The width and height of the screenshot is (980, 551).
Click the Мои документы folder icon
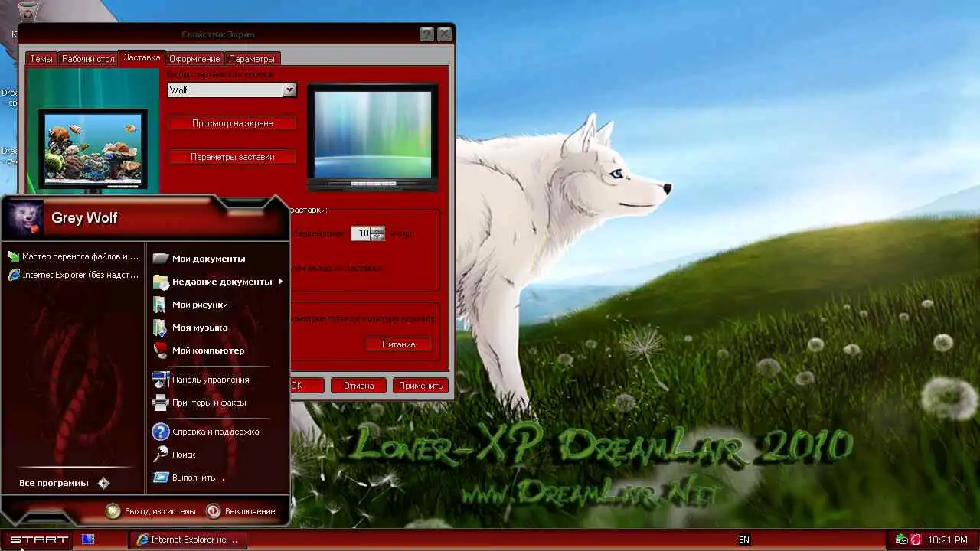[160, 259]
